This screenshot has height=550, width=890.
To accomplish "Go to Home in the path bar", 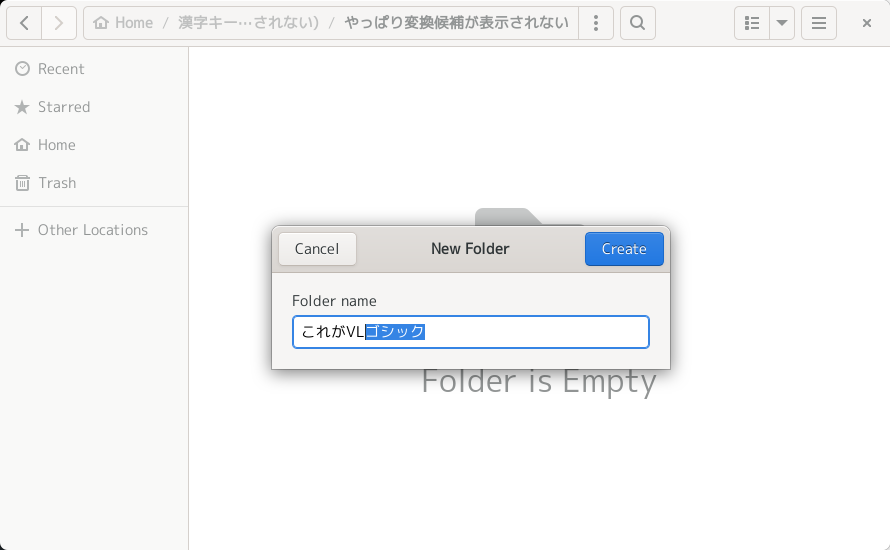I will click(x=123, y=23).
